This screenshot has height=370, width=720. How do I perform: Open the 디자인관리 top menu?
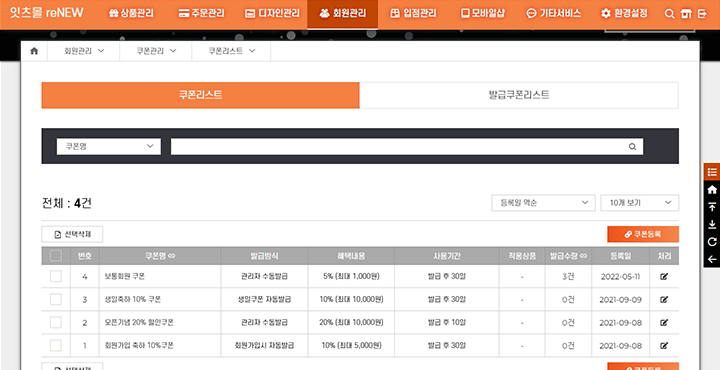(272, 14)
